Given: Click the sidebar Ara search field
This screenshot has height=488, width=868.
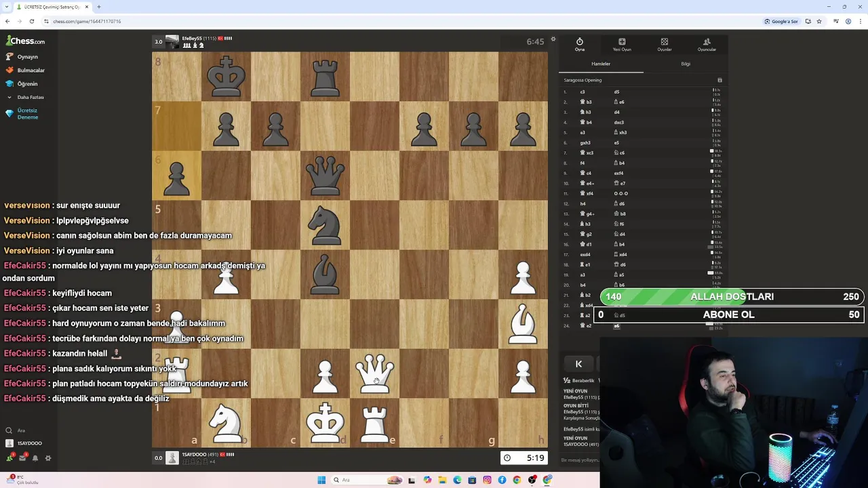Looking at the screenshot, I should (27, 430).
